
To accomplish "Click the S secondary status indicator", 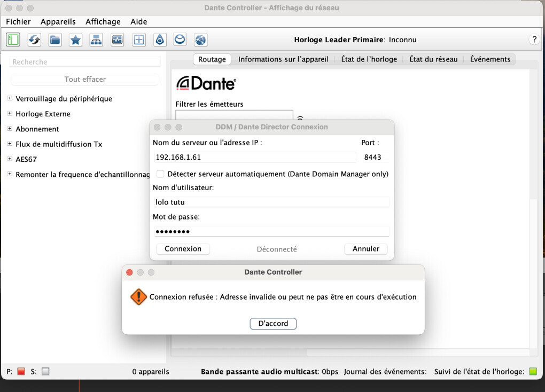I will (45, 371).
